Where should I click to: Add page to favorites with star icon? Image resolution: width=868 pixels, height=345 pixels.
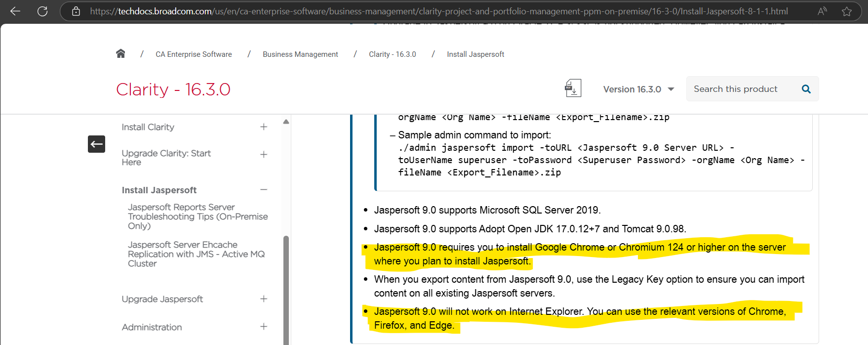coord(847,11)
